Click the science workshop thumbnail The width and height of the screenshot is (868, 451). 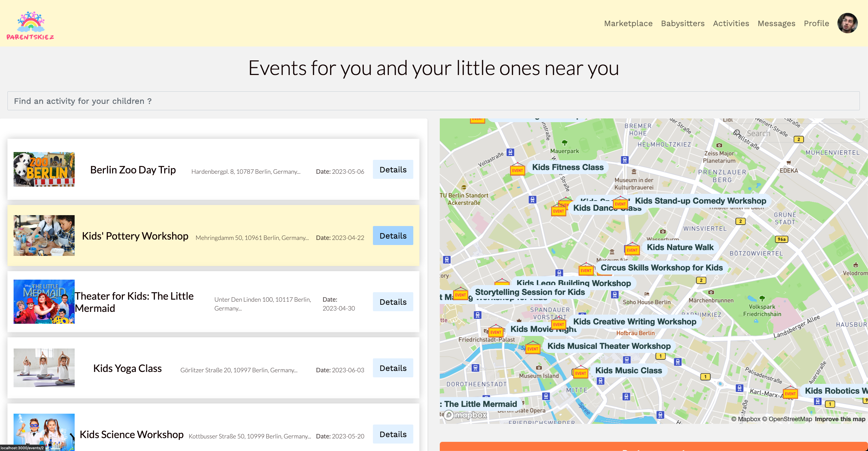pos(44,432)
